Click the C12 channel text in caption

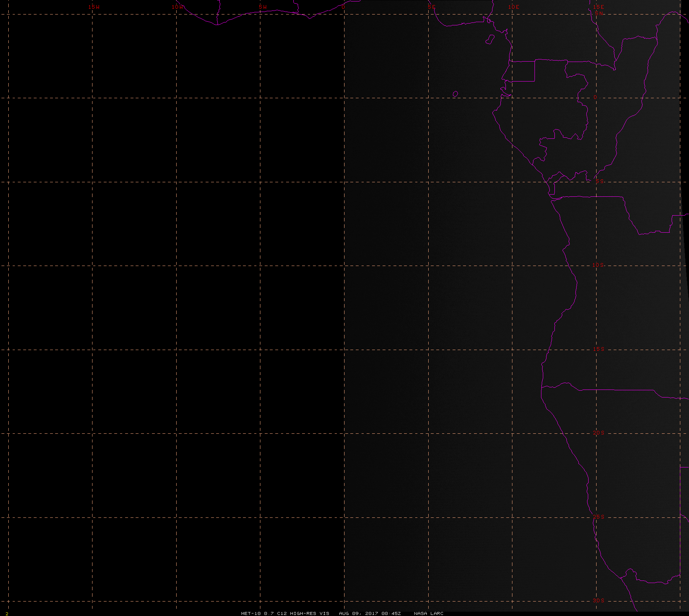pos(282,613)
